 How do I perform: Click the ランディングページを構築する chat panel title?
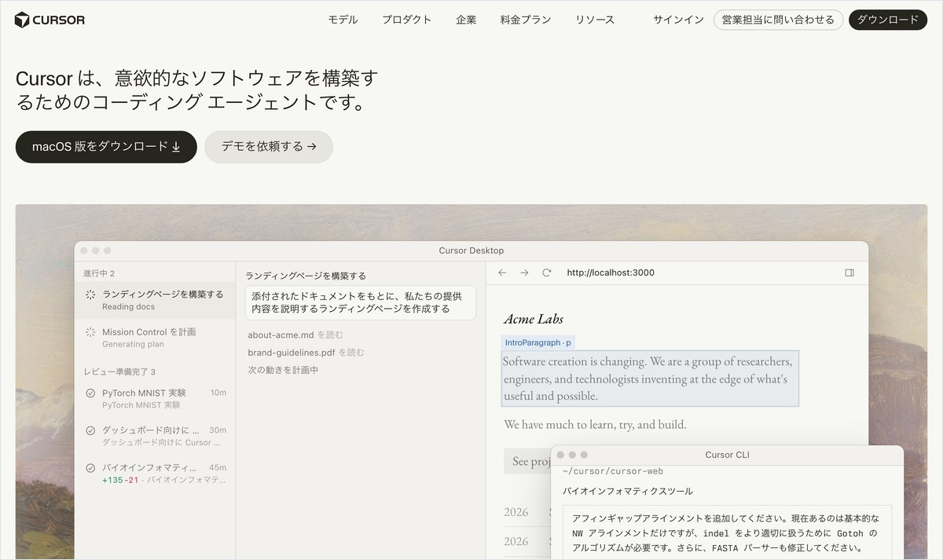tap(306, 276)
